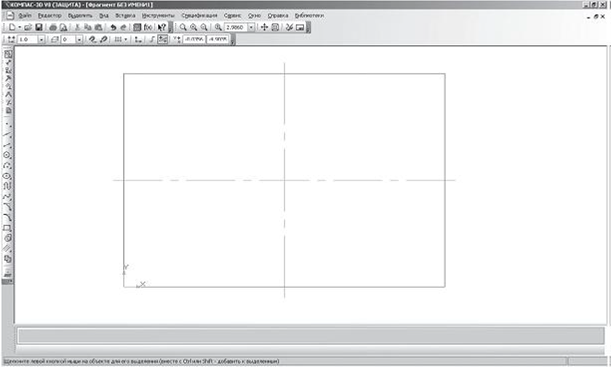The image size is (611, 367).
Task: Open the zoom scale 2.9860 dropdown
Action: 251,27
